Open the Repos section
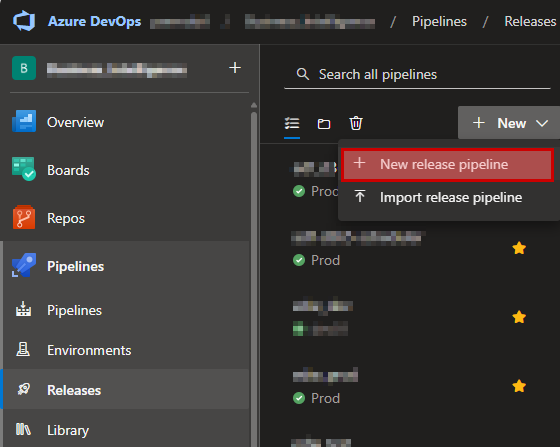Image resolution: width=560 pixels, height=447 pixels. click(125, 218)
